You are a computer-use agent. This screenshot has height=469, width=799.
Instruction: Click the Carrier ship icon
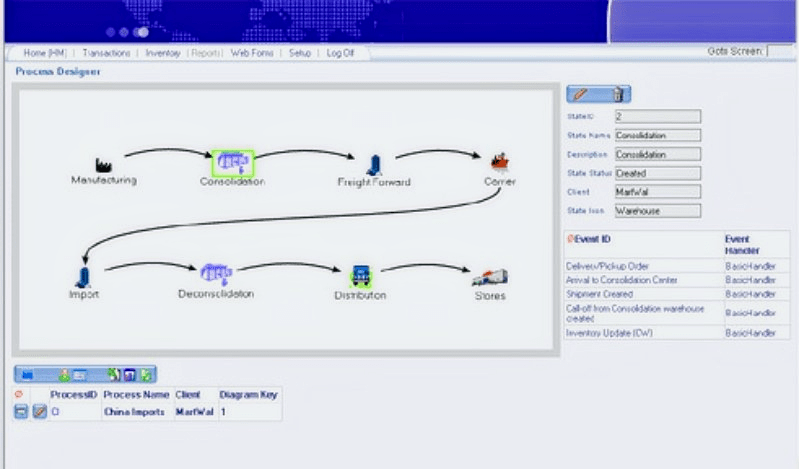pyautogui.click(x=498, y=161)
